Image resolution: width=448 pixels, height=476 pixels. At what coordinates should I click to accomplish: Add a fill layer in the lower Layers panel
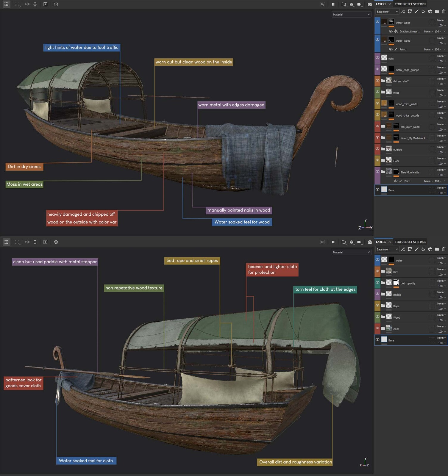click(423, 249)
